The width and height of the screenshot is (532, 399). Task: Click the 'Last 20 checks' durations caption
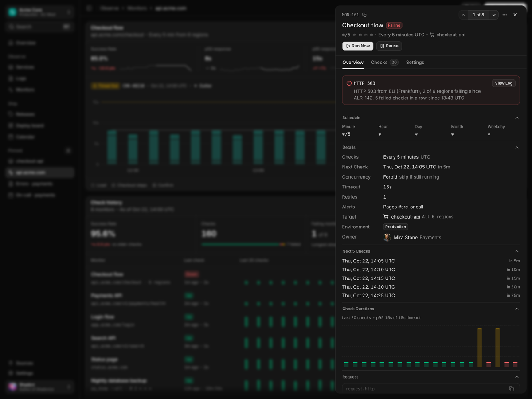(x=356, y=318)
